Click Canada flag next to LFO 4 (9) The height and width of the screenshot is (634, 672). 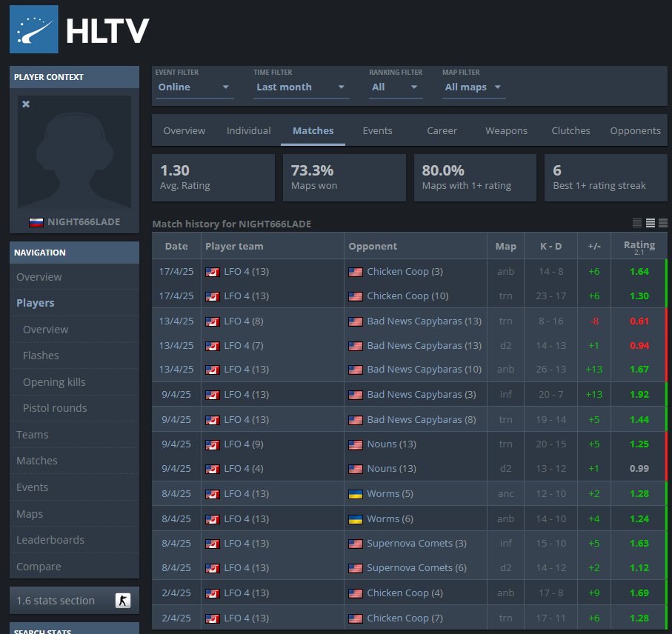(x=213, y=444)
